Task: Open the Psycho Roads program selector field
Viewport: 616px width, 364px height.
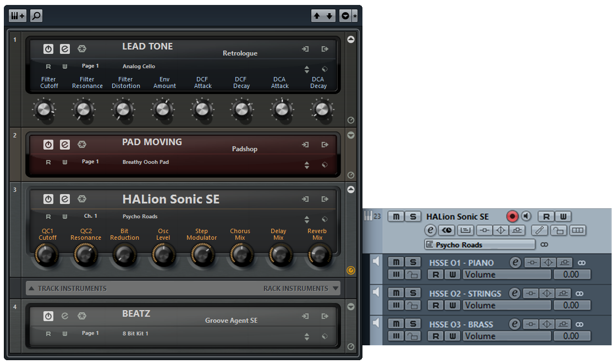Action: 480,245
